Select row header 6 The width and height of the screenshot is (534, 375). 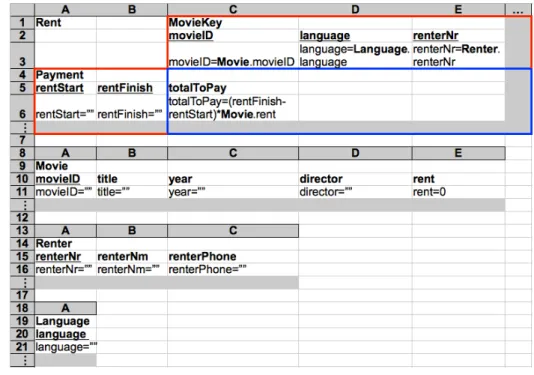tap(22, 108)
